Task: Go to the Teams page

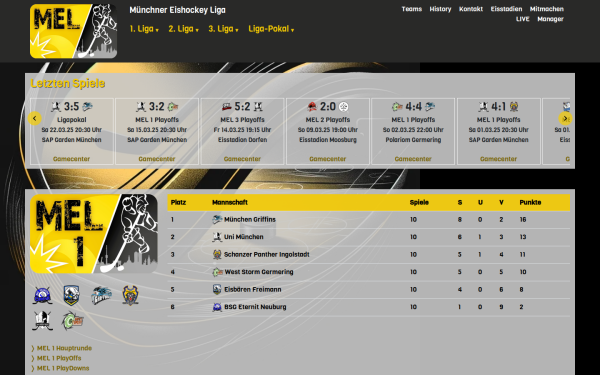Action: coord(412,9)
